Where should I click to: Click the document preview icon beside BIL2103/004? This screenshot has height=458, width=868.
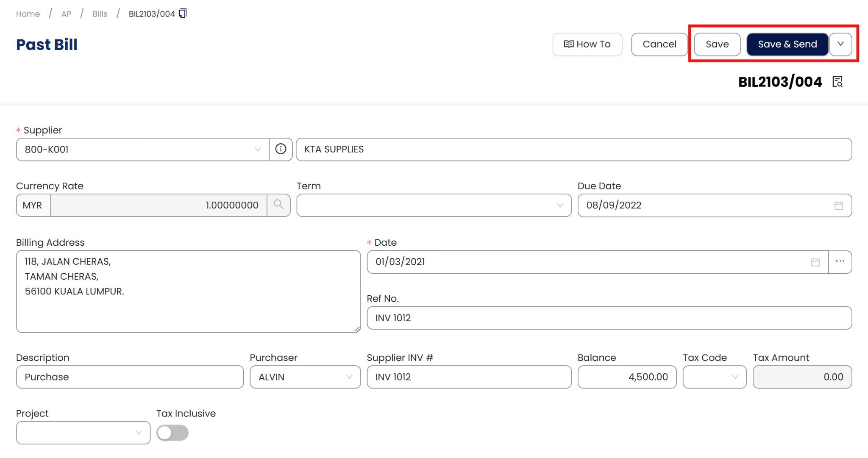837,82
